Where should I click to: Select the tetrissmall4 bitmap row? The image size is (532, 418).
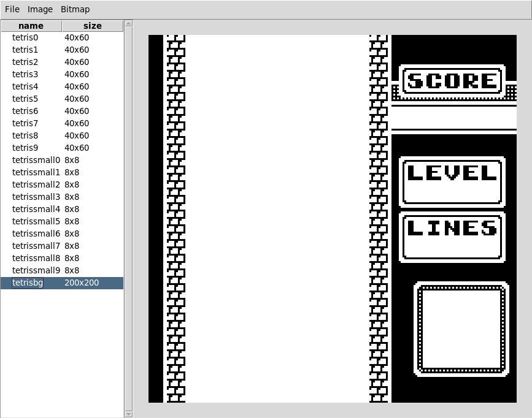click(62, 209)
